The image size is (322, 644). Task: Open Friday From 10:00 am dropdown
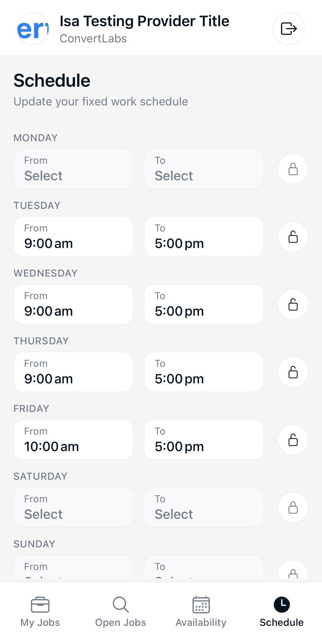coord(73,440)
